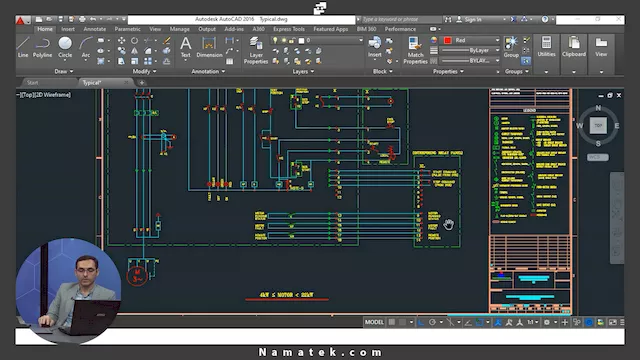640x360 pixels.
Task: Click the Offset tool icon
Action: (167, 61)
